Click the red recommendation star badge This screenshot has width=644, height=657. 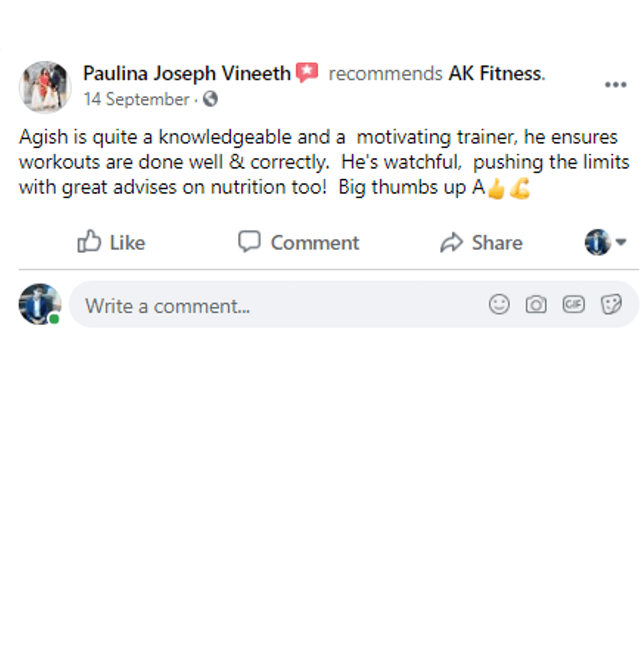tap(307, 72)
